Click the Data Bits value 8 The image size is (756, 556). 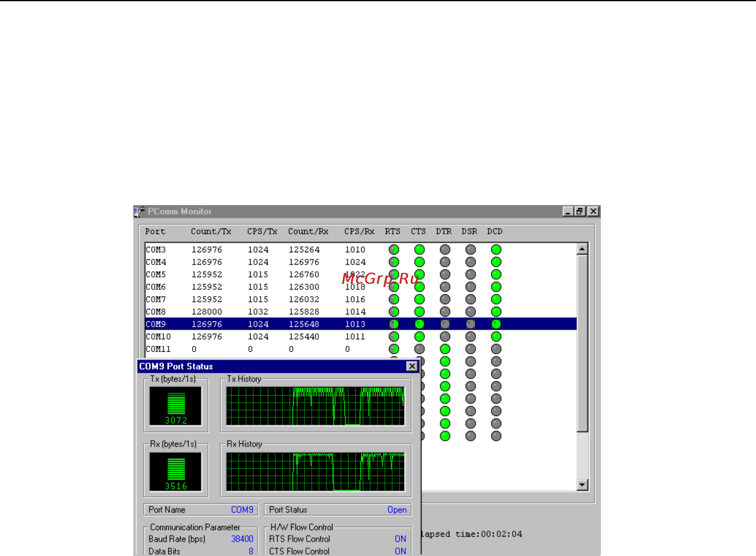(251, 551)
